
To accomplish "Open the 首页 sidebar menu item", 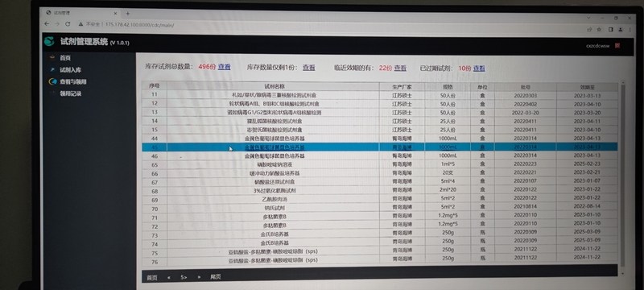I will [x=65, y=58].
